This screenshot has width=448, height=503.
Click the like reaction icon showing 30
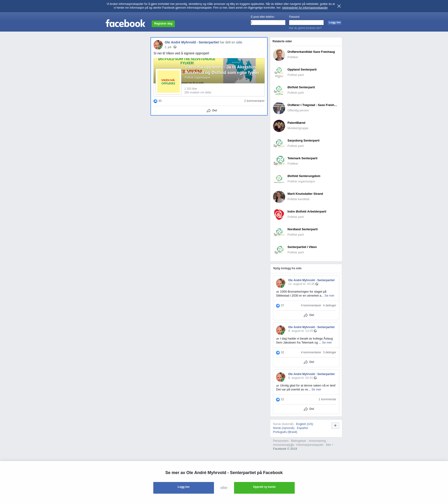pyautogui.click(x=155, y=101)
